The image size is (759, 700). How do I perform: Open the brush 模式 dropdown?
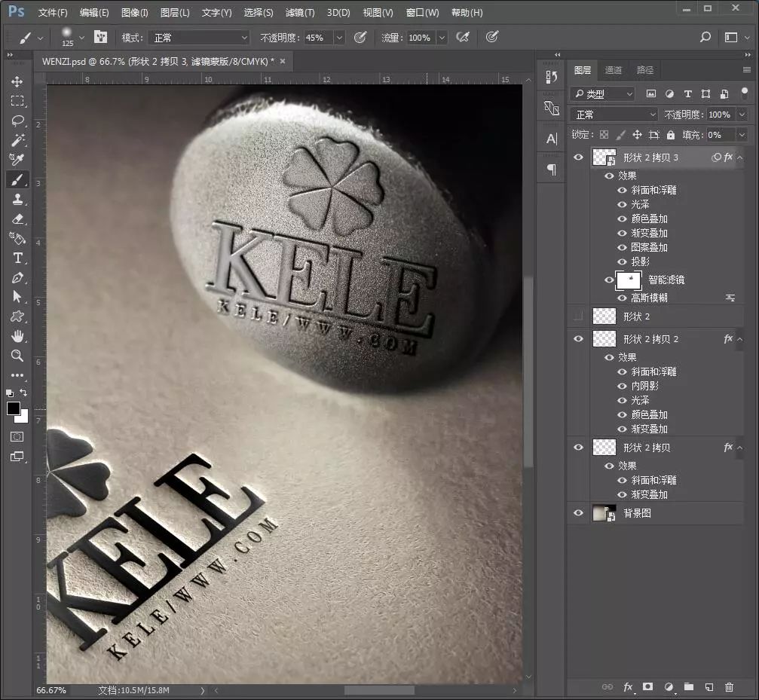point(199,38)
